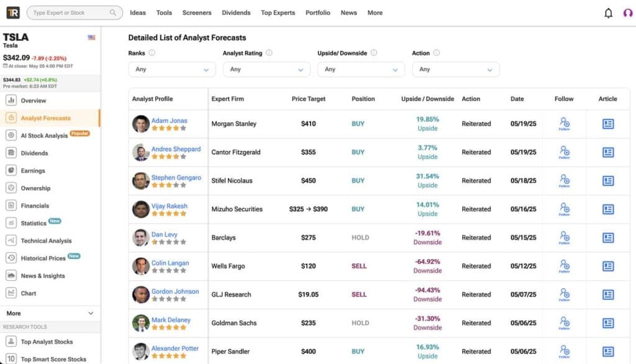Open the Portfolio menu

pyautogui.click(x=317, y=12)
